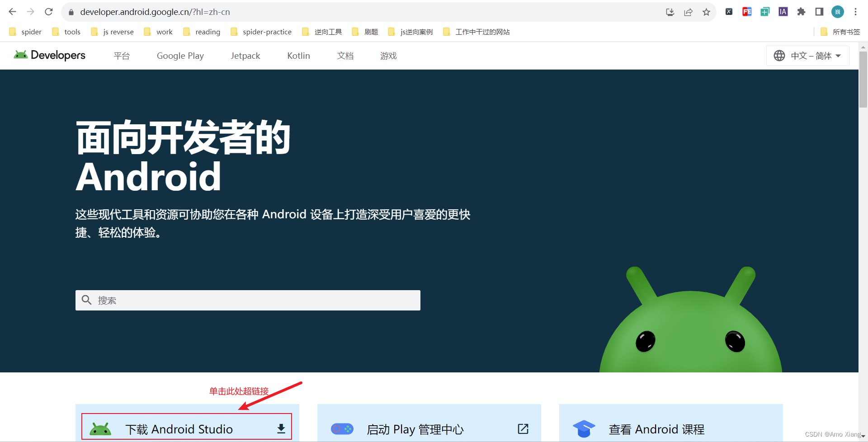Click the browser forward arrow
Image resolution: width=868 pixels, height=442 pixels.
tap(30, 12)
